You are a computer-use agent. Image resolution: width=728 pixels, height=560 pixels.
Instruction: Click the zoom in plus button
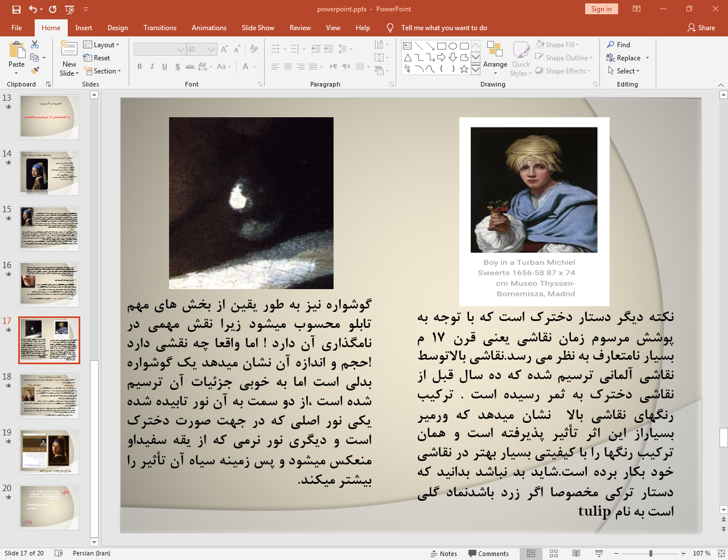click(x=683, y=554)
